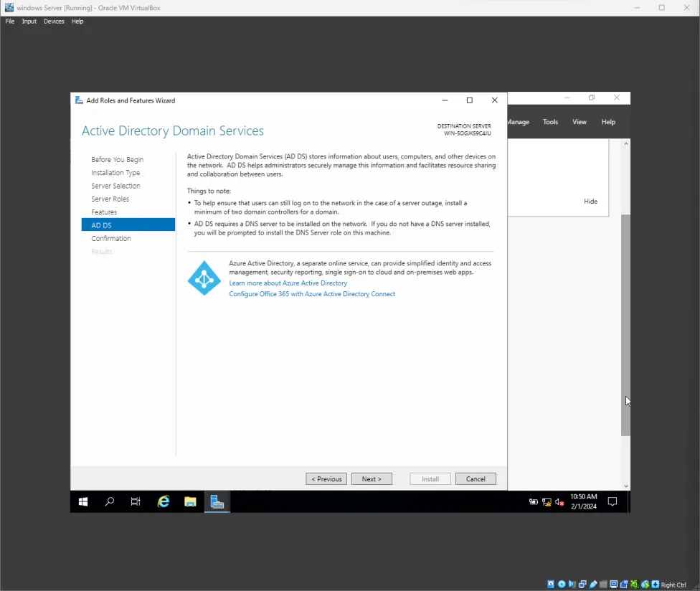
Task: Click the network status tray icon
Action: coord(547,502)
